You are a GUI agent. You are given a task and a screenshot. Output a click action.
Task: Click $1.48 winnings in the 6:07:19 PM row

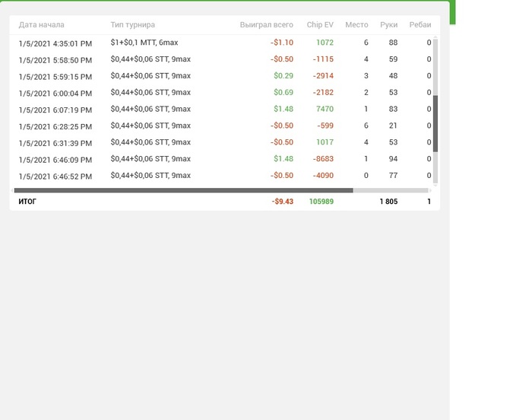click(x=283, y=109)
